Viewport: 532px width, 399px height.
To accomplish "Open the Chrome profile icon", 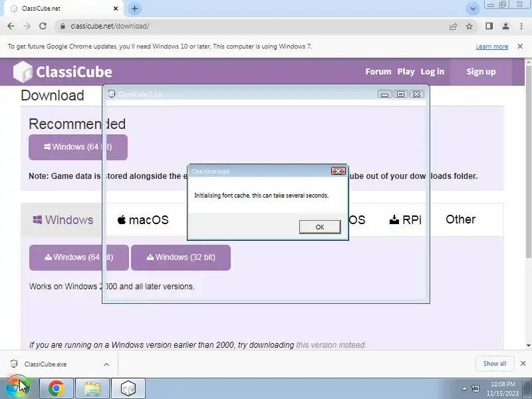I will coord(505,26).
